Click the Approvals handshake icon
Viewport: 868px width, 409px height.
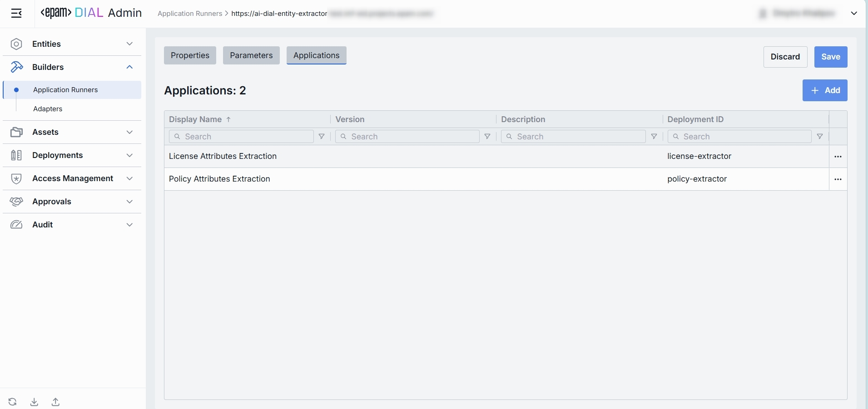tap(16, 202)
